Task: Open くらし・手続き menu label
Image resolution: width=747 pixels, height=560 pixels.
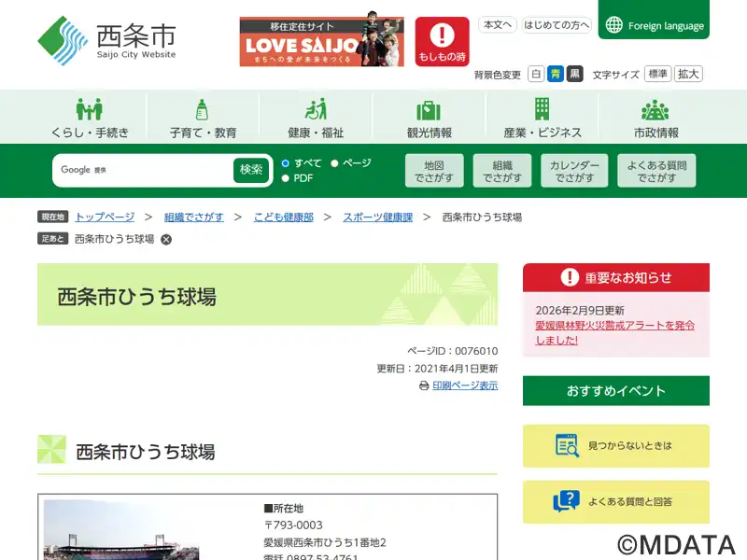Action: 90,133
